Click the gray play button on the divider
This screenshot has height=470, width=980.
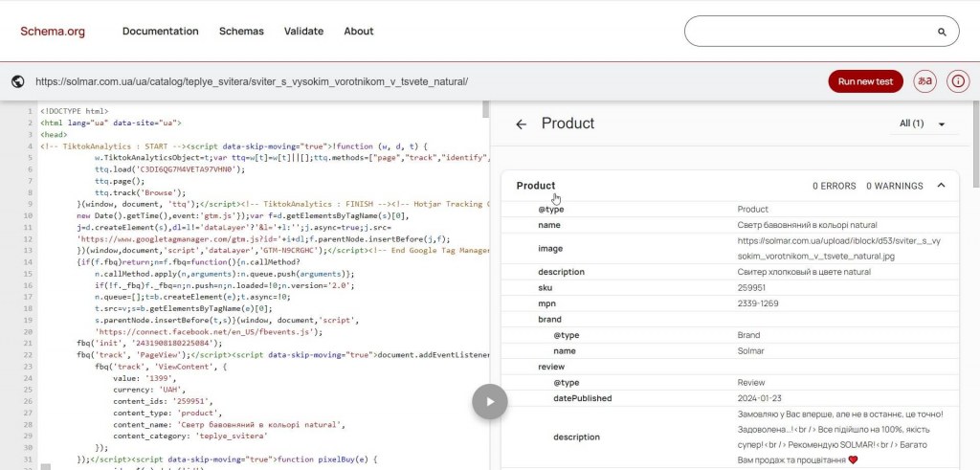click(x=489, y=401)
